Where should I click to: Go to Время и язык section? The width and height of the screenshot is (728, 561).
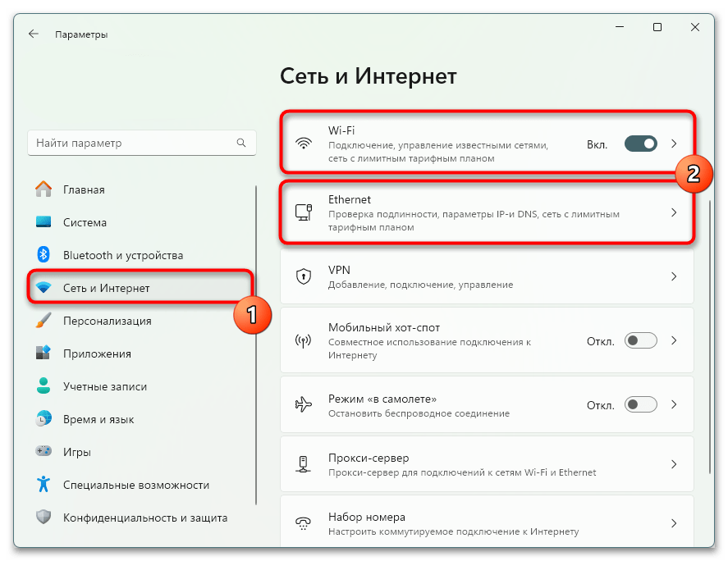[141, 419]
